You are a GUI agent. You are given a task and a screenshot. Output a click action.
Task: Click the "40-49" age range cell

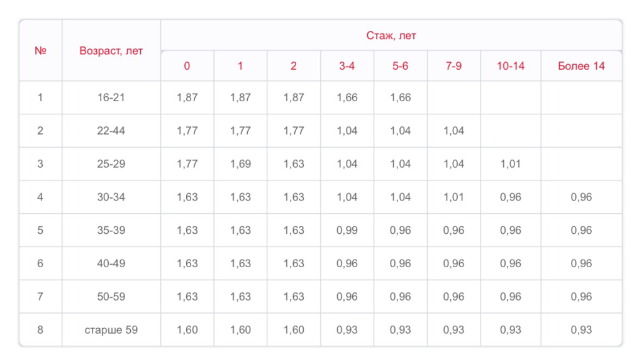[x=111, y=263]
